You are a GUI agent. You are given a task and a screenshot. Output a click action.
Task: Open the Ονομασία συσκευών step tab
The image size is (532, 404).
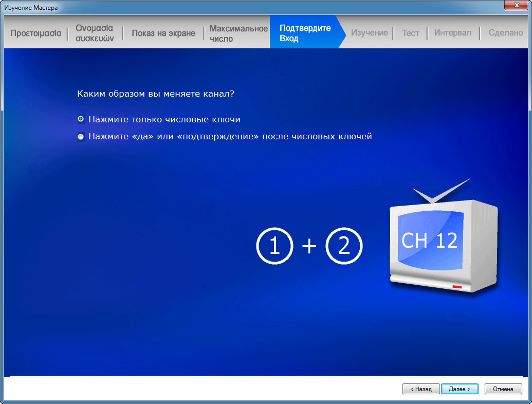coord(95,33)
